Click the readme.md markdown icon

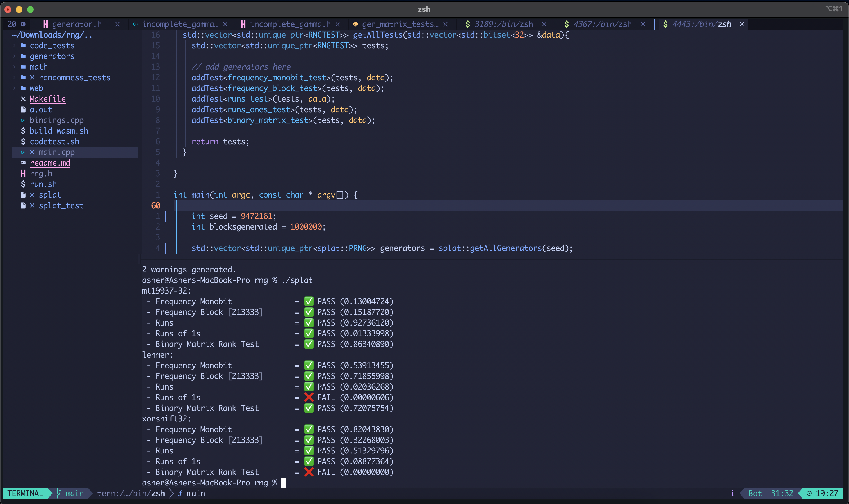coord(23,163)
